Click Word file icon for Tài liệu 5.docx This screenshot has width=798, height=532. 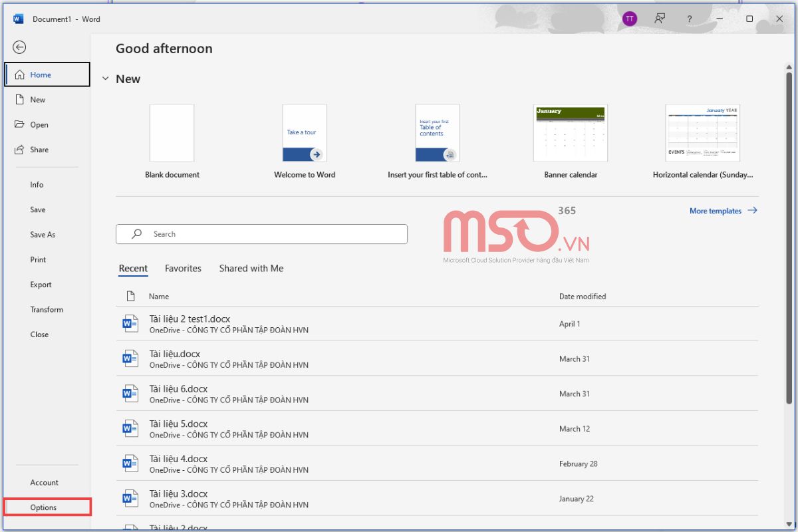pos(131,429)
